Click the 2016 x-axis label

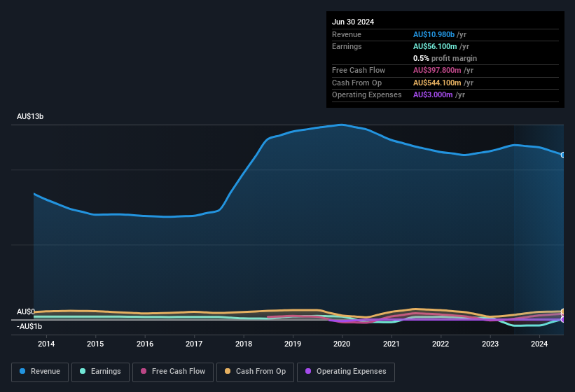click(x=145, y=344)
